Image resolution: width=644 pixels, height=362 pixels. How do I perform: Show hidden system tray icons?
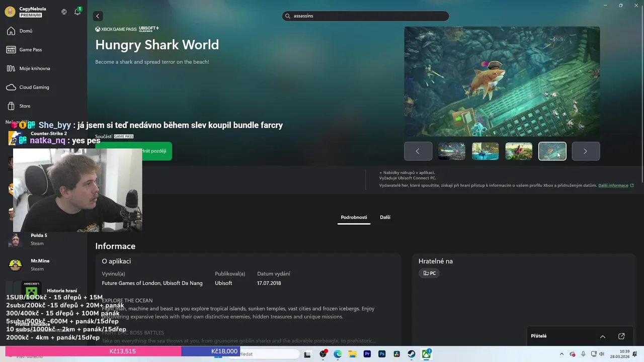[561, 354]
